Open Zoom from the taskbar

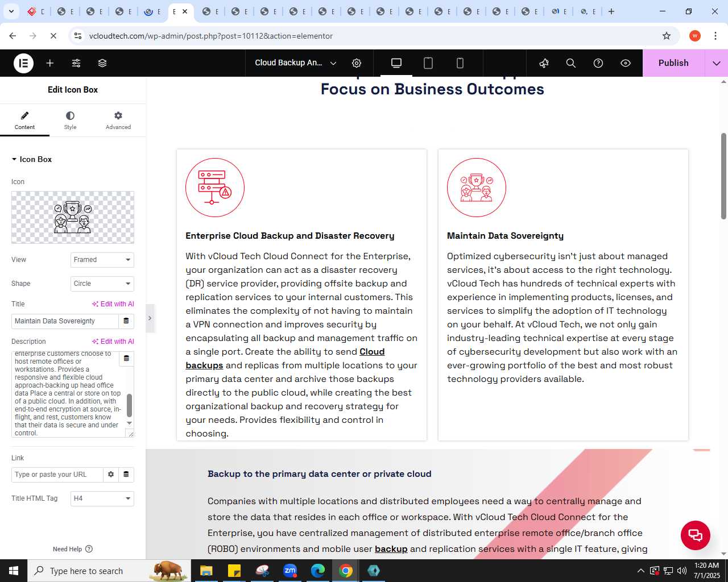290,571
